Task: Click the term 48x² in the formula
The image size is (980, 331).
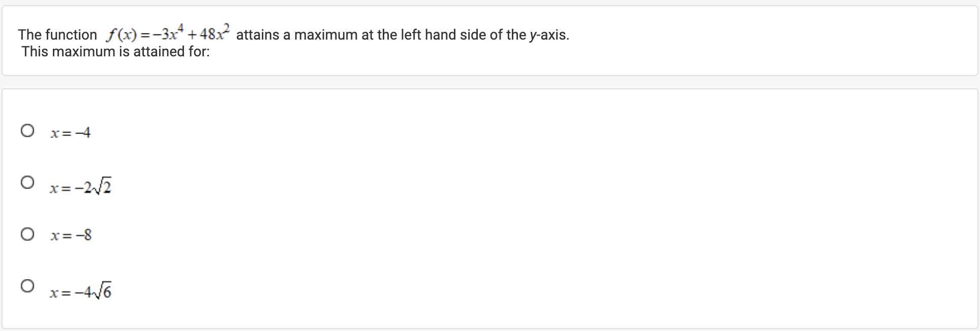Action: click(x=212, y=32)
